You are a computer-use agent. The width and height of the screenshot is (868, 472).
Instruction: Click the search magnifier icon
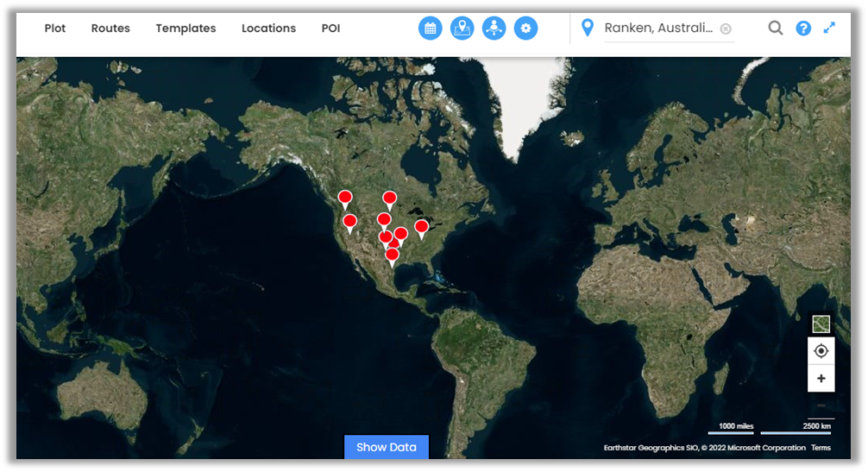click(776, 28)
